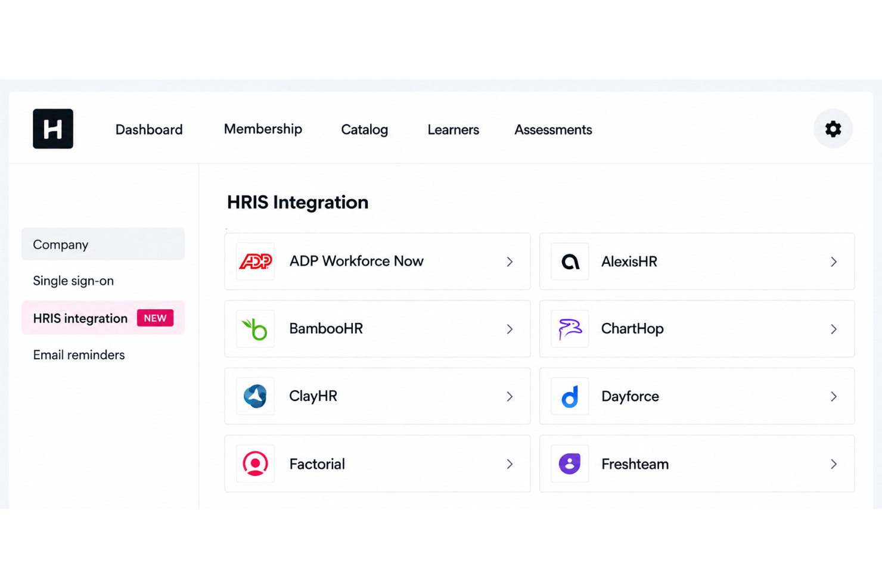Choose the Factorial integration label
The image size is (882, 588).
tap(317, 464)
